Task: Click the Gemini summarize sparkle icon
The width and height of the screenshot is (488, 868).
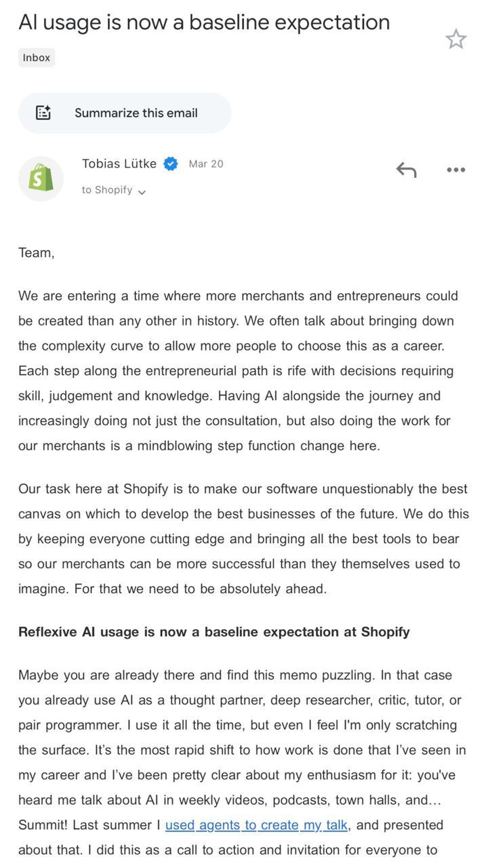Action: pyautogui.click(x=45, y=113)
